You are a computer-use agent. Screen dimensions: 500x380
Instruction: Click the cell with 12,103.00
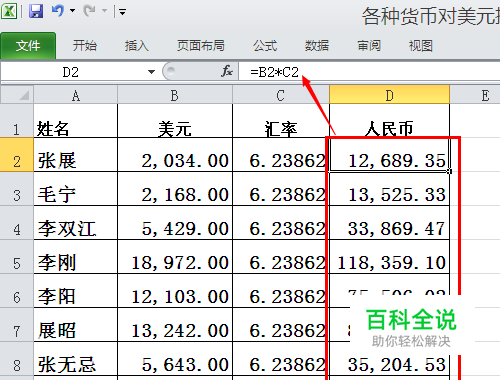[x=175, y=291]
